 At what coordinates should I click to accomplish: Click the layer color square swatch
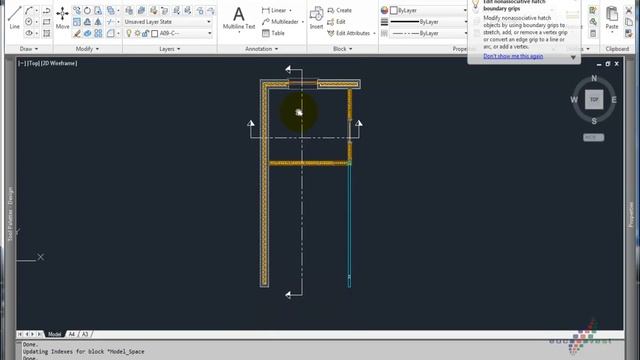[154, 33]
